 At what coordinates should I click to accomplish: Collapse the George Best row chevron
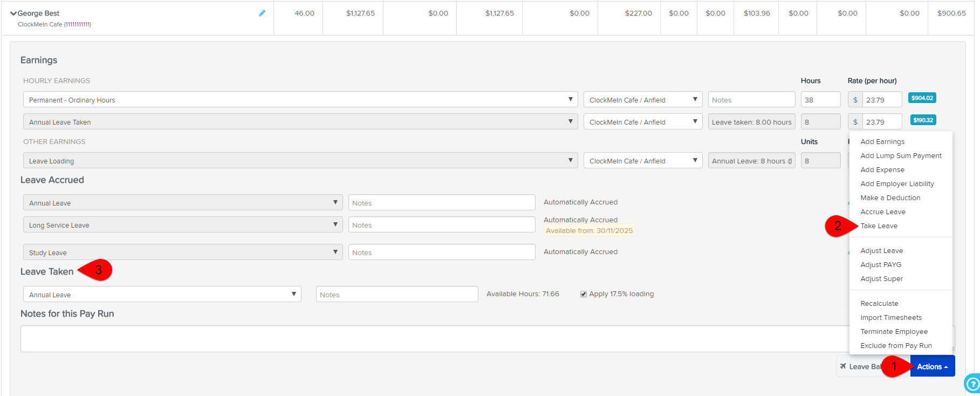[13, 13]
